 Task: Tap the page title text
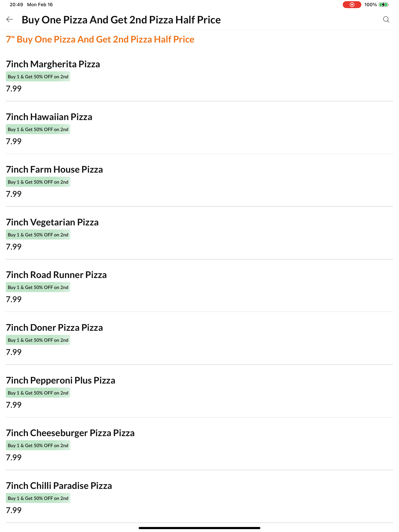point(121,20)
